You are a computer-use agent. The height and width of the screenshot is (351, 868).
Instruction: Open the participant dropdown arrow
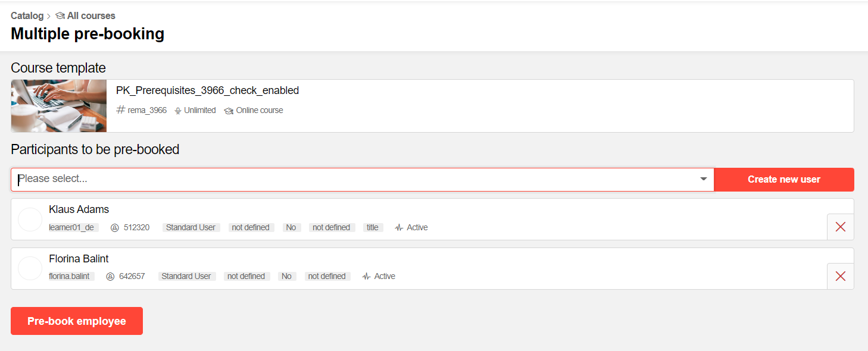704,179
